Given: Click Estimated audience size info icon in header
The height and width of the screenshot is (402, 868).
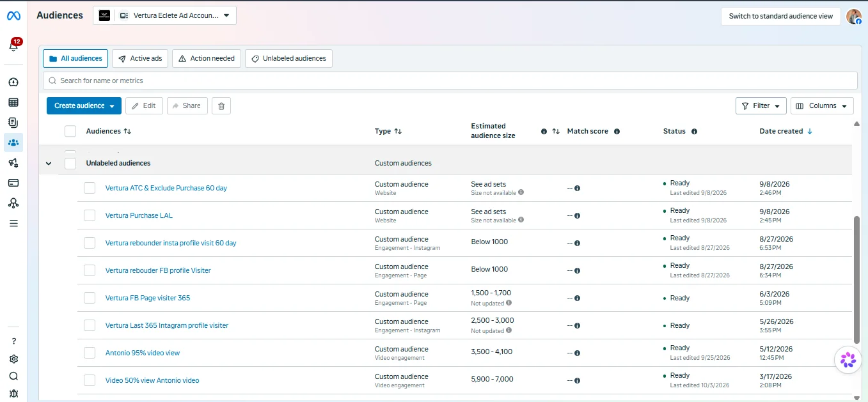Looking at the screenshot, I should point(544,132).
